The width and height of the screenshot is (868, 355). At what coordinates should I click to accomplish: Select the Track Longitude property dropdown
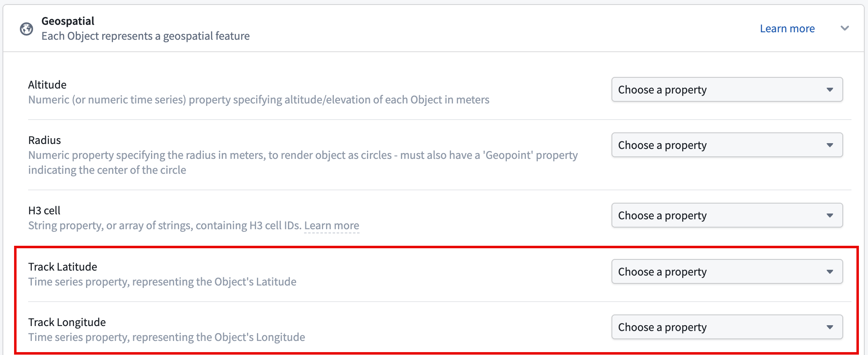click(727, 327)
